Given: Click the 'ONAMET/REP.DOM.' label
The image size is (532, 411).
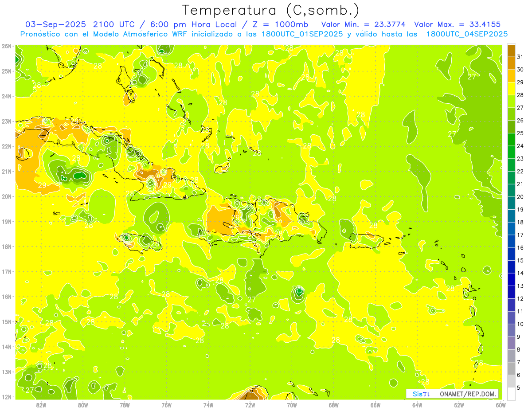Looking at the screenshot, I should coord(469,394).
